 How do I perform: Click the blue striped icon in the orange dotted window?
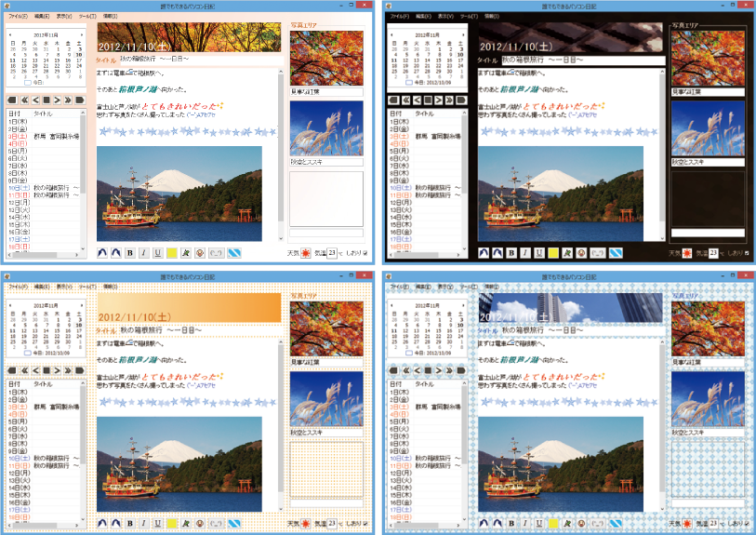[234, 524]
